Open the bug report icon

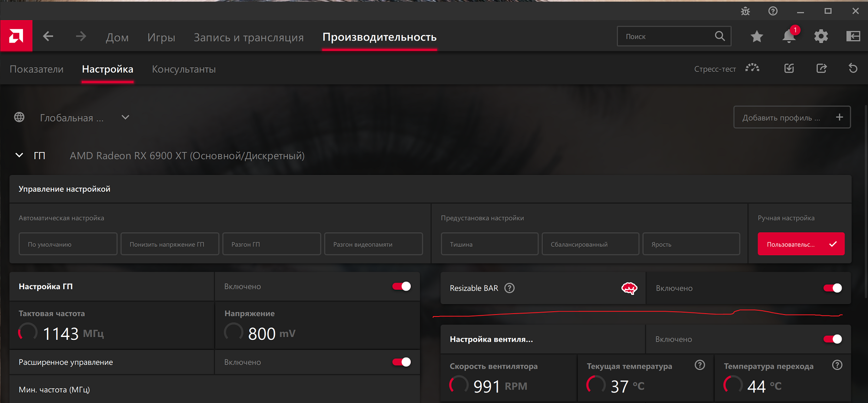[746, 11]
